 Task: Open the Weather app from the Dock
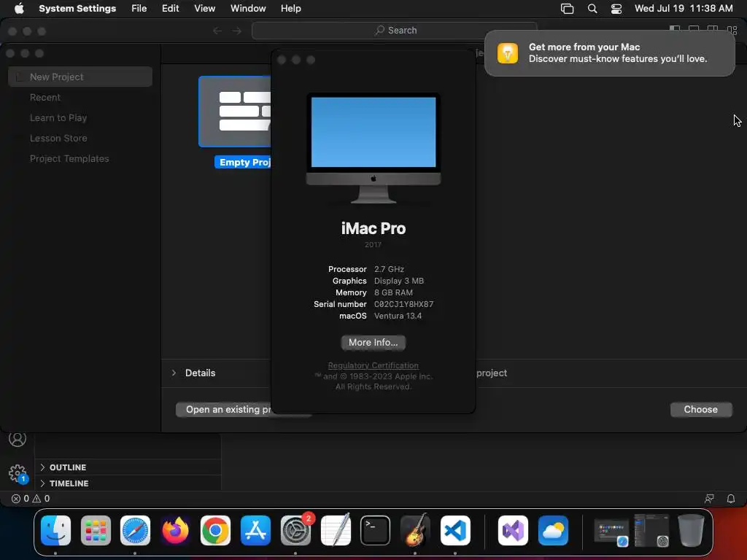[x=553, y=531]
